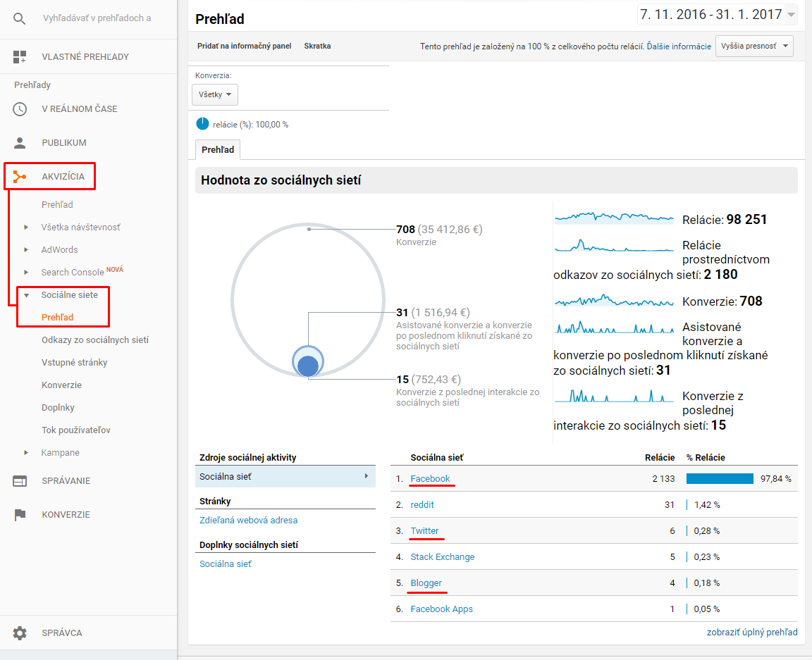Open the Facebook network link
The height and width of the screenshot is (660, 812).
431,479
